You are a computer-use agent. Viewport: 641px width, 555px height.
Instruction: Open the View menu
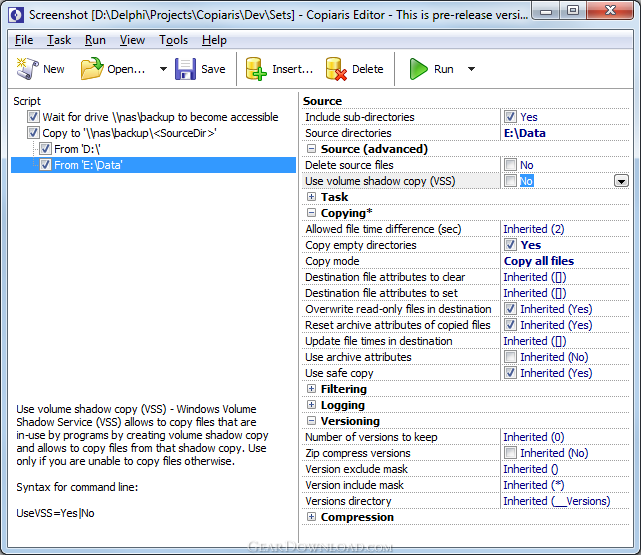[x=132, y=40]
